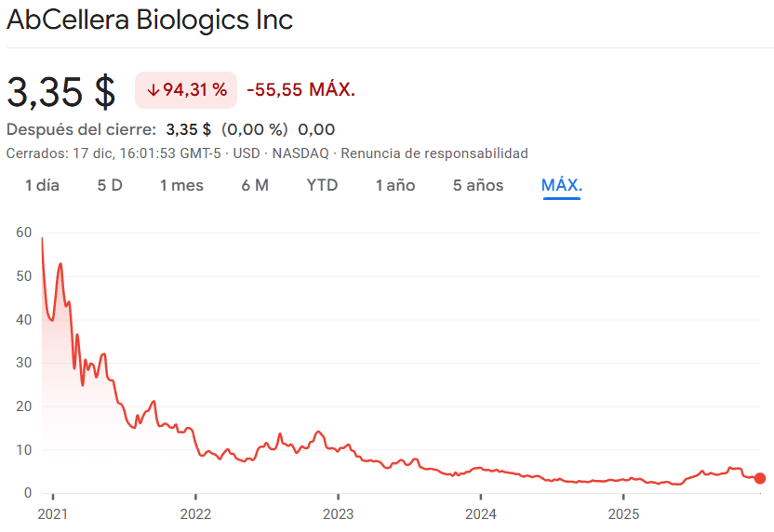
Task: Click the -55,55 MÁX. change value
Action: pyautogui.click(x=300, y=90)
